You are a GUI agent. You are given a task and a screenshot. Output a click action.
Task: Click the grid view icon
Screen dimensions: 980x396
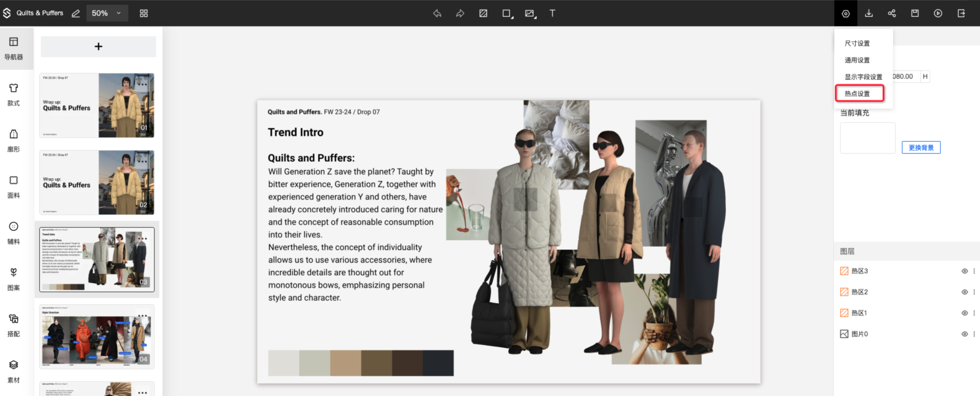(x=144, y=14)
